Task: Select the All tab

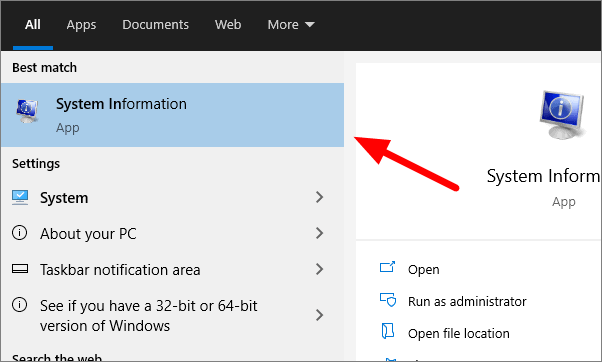Action: point(33,25)
